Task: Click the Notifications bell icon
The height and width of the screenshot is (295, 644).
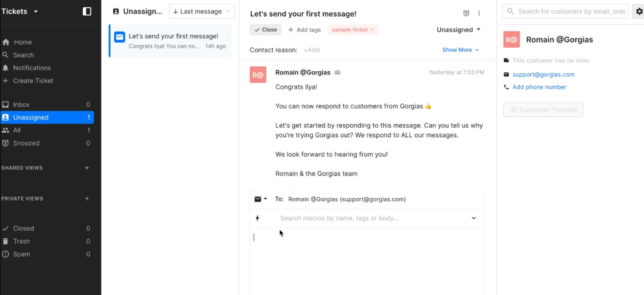Action: coord(6,68)
